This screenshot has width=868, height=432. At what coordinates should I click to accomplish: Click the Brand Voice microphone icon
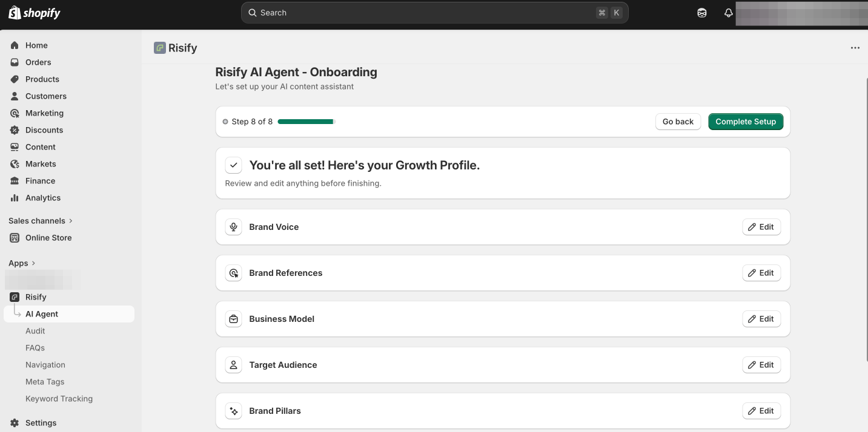[233, 227]
